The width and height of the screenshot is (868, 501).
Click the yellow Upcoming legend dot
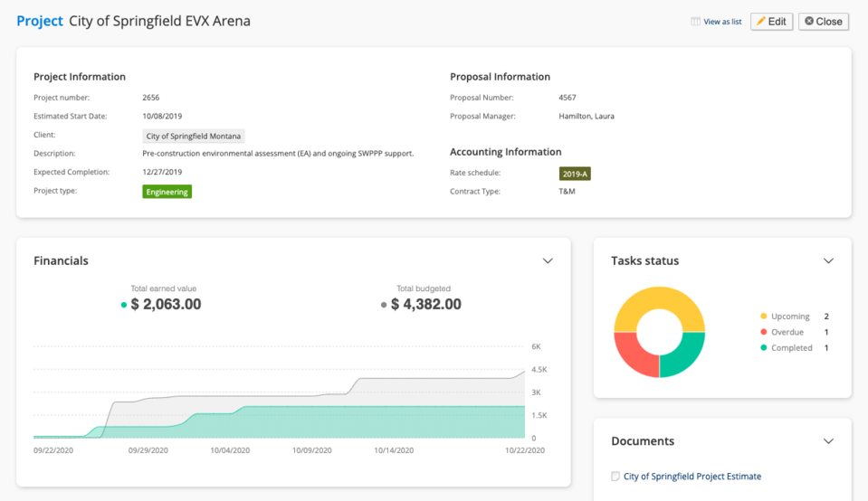click(x=764, y=317)
